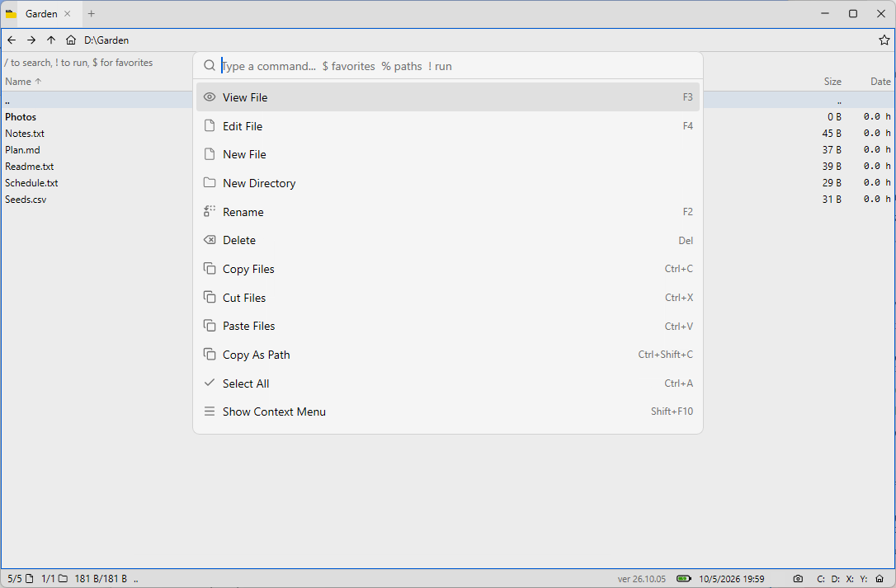Click the camera icon in status bar
The width and height of the screenshot is (896, 588).
[799, 579]
